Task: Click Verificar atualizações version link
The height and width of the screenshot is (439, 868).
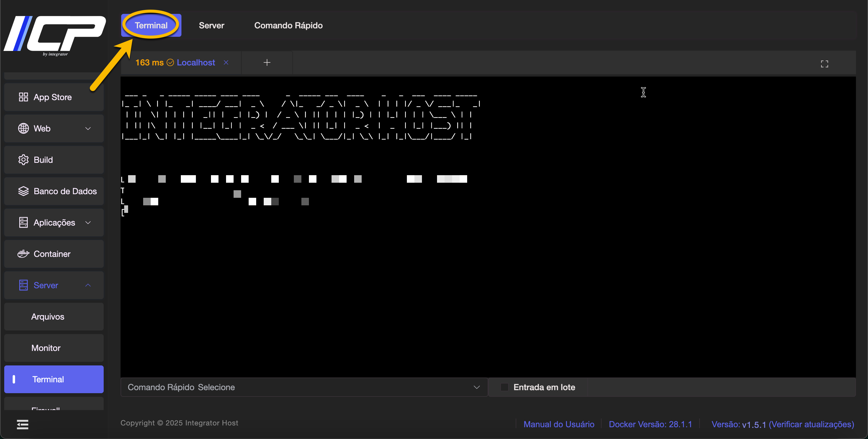Action: pos(811,424)
